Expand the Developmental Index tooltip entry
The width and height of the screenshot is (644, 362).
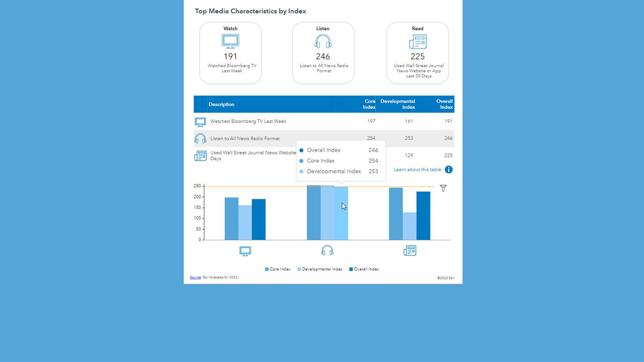point(334,171)
